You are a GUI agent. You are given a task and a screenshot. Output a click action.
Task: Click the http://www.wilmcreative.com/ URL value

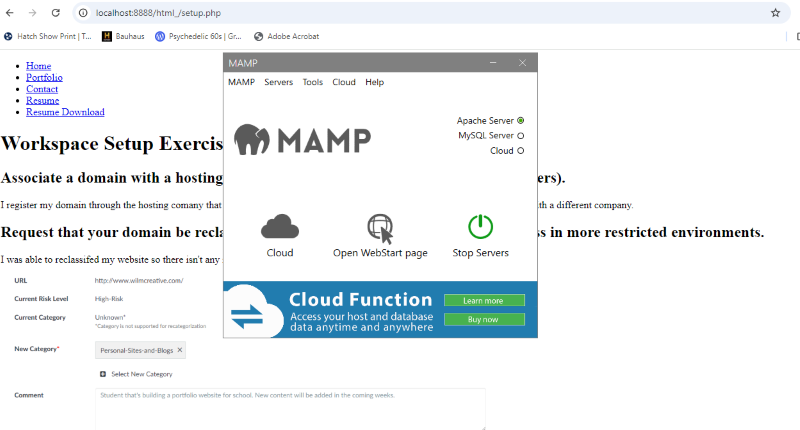pos(139,281)
